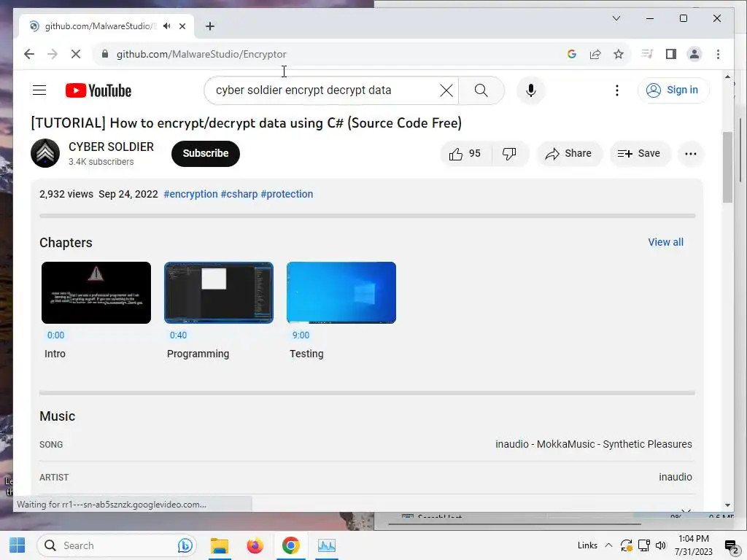Open the YouTube hamburger guide menu
Image resolution: width=747 pixels, height=560 pixels.
pyautogui.click(x=39, y=90)
